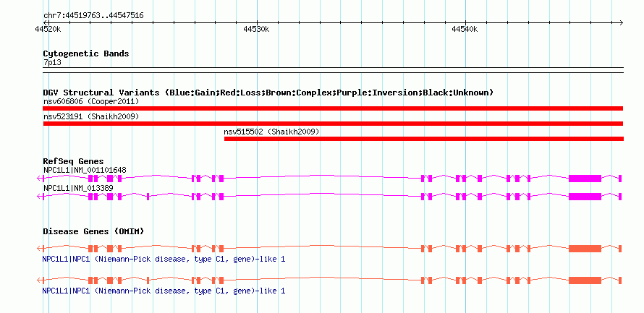Click the cytogenetic band 7p13 bar
This screenshot has width=644, height=313.
[x=333, y=69]
